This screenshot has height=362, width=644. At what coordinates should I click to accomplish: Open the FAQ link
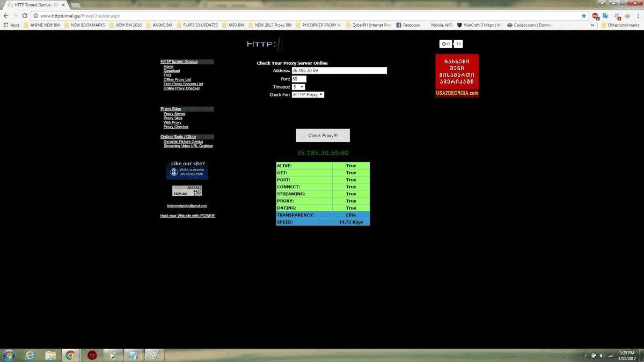pos(167,75)
